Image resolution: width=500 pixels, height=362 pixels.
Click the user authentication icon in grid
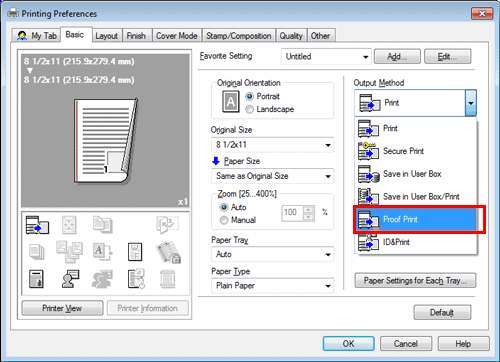[x=70, y=279]
